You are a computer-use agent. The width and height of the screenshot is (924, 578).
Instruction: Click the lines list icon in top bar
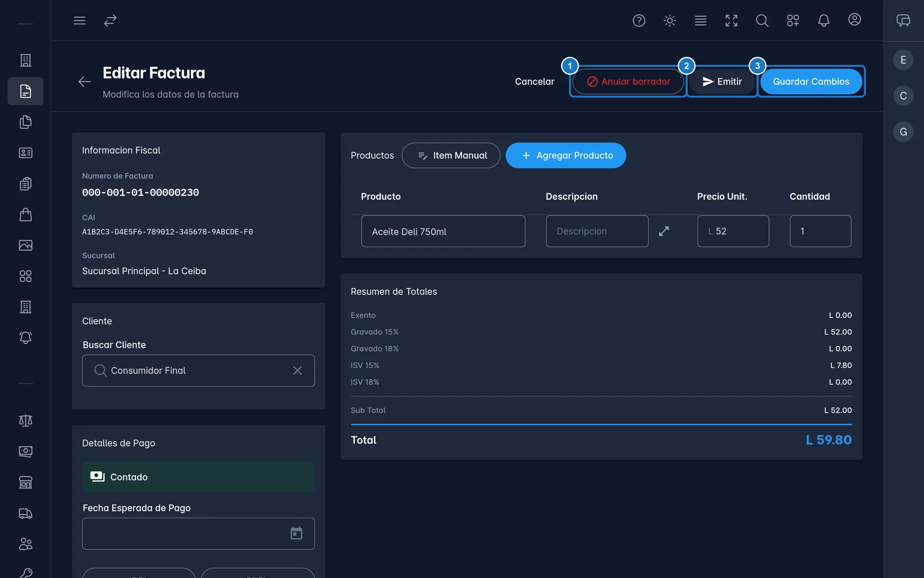point(701,21)
